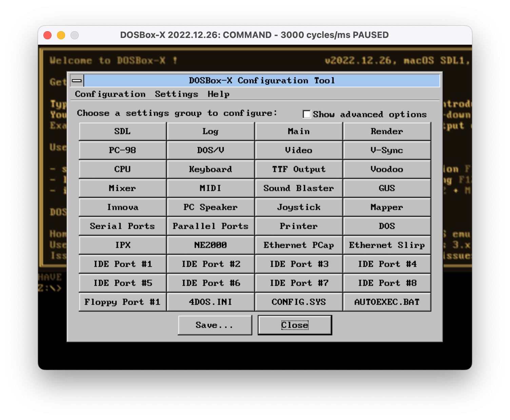The height and width of the screenshot is (420, 510).
Task: Configure IDE Port #8
Action: point(387,283)
